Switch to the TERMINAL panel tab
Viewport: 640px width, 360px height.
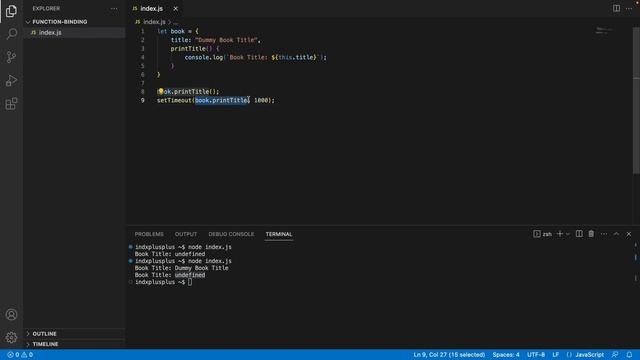point(279,234)
